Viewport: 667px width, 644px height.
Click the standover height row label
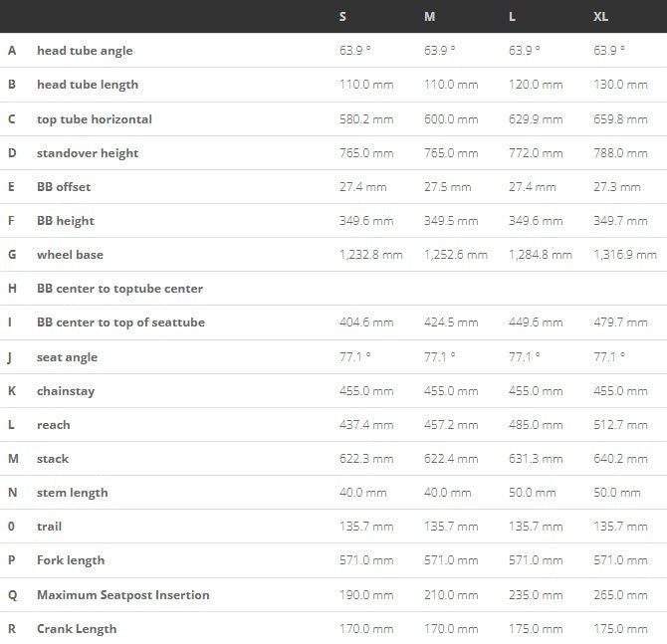[x=88, y=153]
